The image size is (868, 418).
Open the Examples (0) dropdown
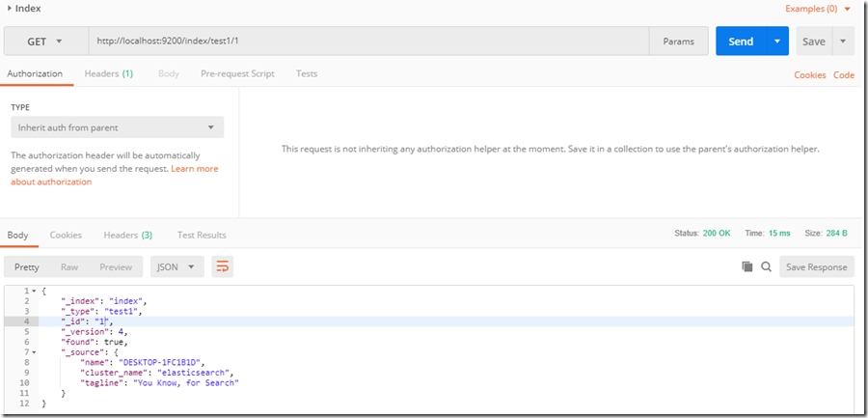[818, 9]
